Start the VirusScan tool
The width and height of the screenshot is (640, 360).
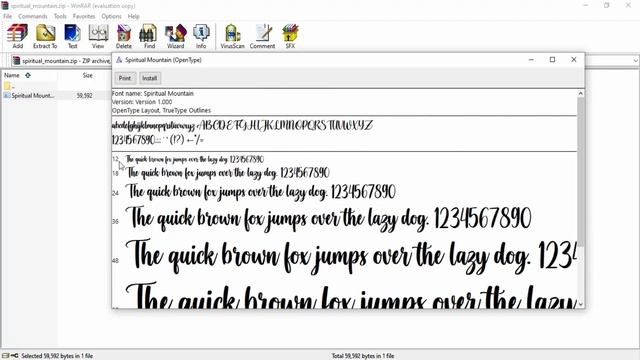[x=232, y=36]
